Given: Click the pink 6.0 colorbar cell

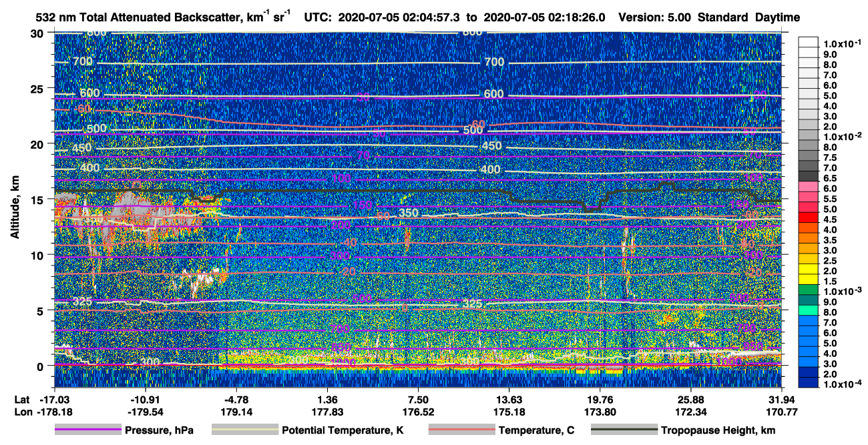Looking at the screenshot, I should click(x=809, y=187).
